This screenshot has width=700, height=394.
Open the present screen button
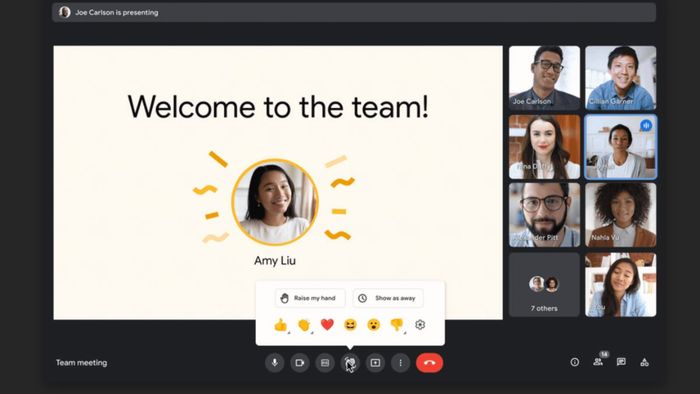pyautogui.click(x=375, y=363)
